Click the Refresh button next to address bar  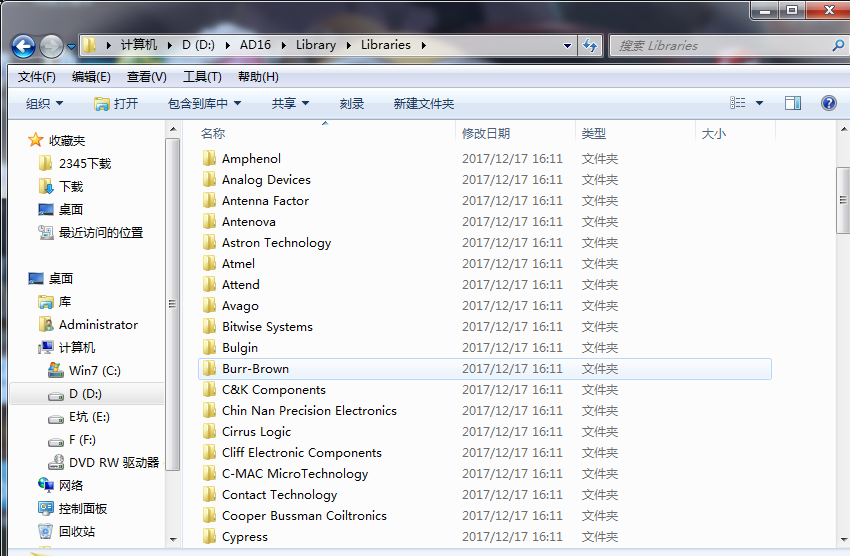pos(590,46)
